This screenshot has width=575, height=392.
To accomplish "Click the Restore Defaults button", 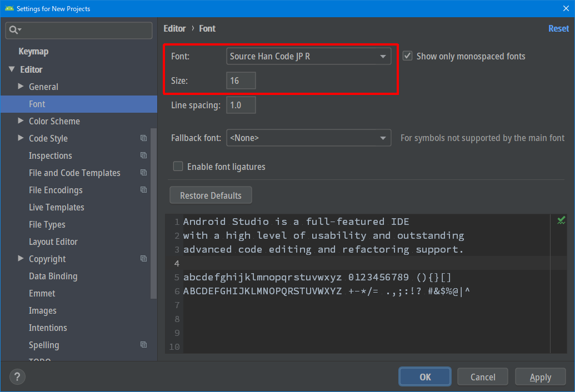I will (211, 195).
